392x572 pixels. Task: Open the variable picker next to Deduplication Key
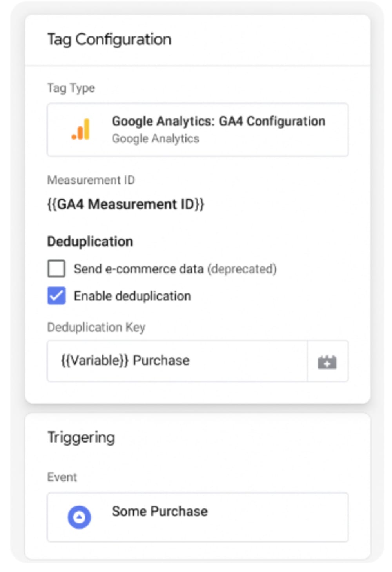(x=327, y=361)
